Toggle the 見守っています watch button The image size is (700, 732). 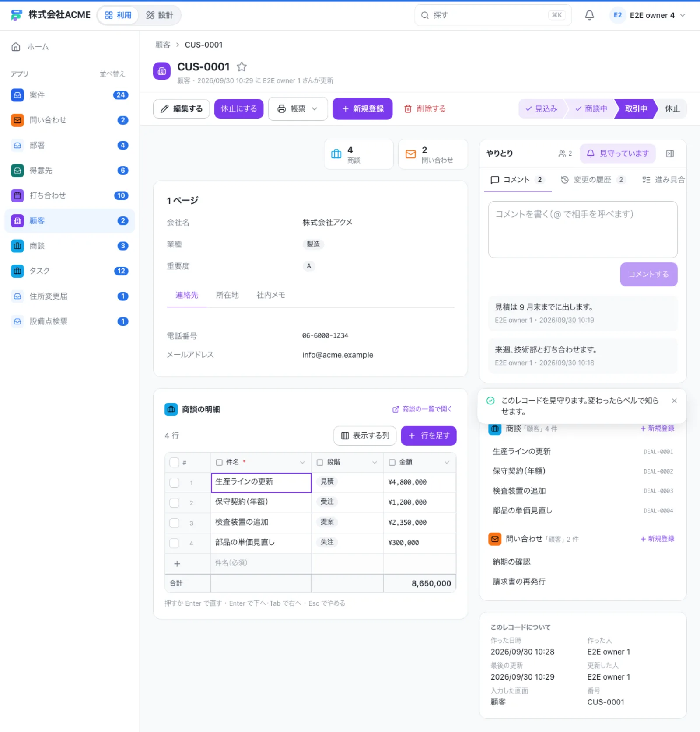pos(618,153)
